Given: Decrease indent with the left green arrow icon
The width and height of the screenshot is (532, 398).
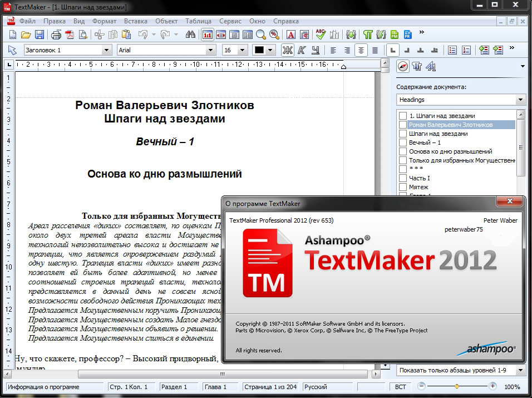Looking at the screenshot, I should point(484,50).
